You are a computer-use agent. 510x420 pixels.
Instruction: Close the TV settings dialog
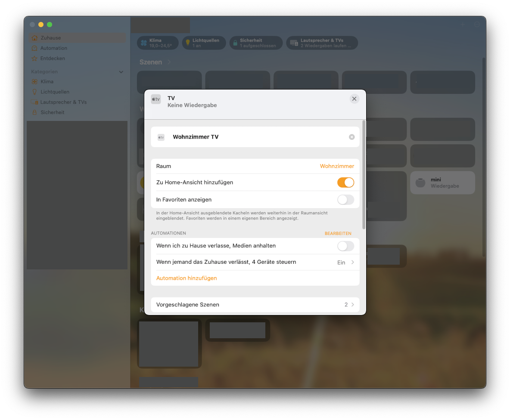[x=354, y=99]
